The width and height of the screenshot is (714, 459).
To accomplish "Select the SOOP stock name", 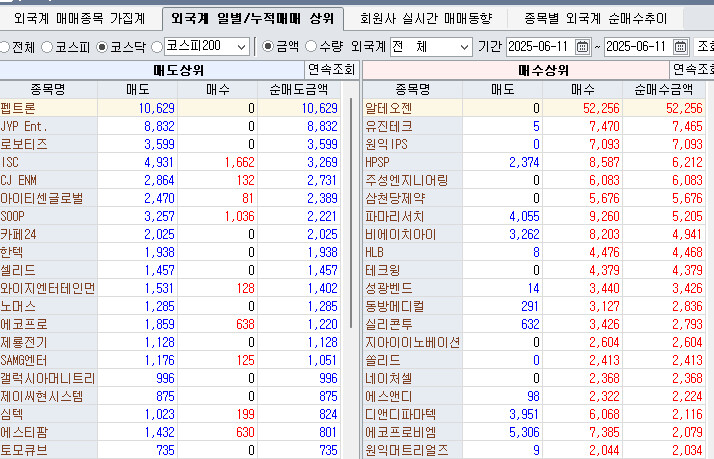I will [12, 216].
